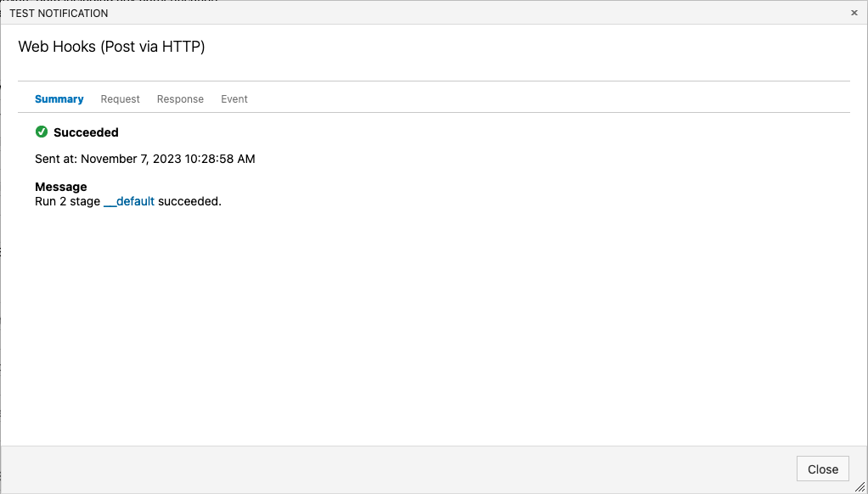Click the TEST NOTIFICATION title text
The height and width of the screenshot is (494, 868).
[x=59, y=14]
